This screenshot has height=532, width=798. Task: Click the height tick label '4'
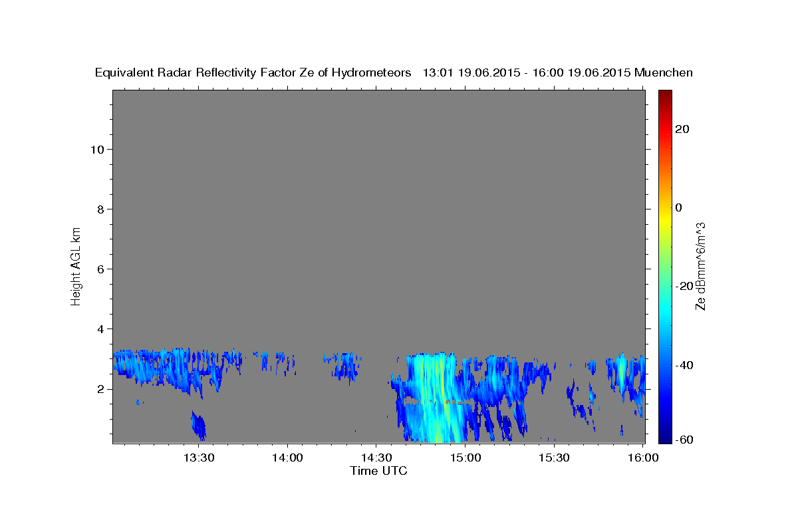click(101, 329)
